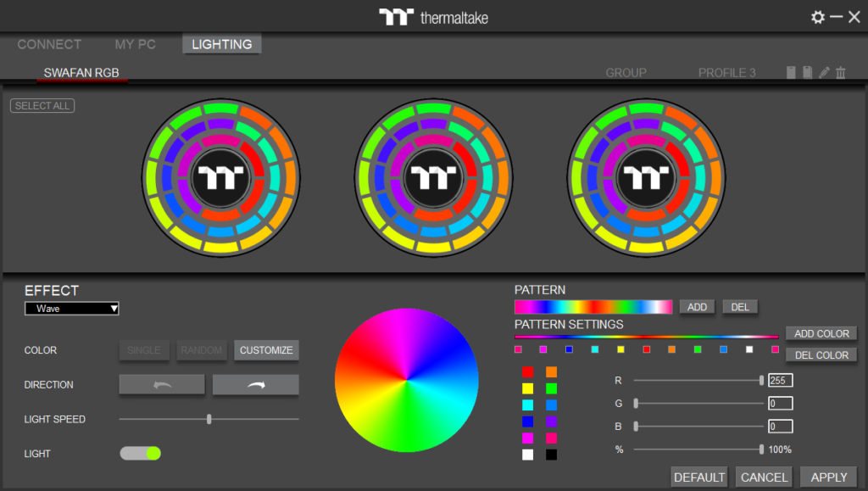The height and width of the screenshot is (491, 868).
Task: Click the trash icon to delete the profile
Action: coord(841,72)
